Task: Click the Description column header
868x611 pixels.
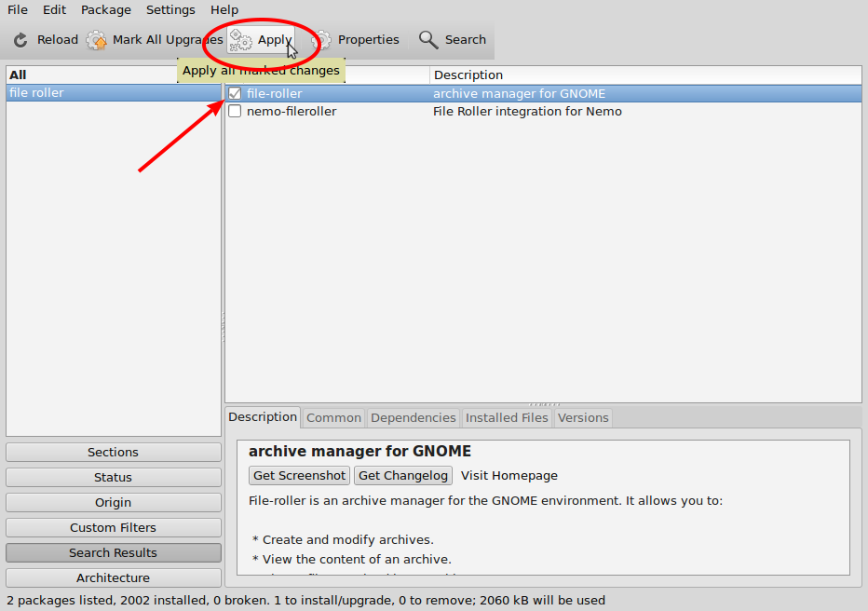Action: click(644, 75)
